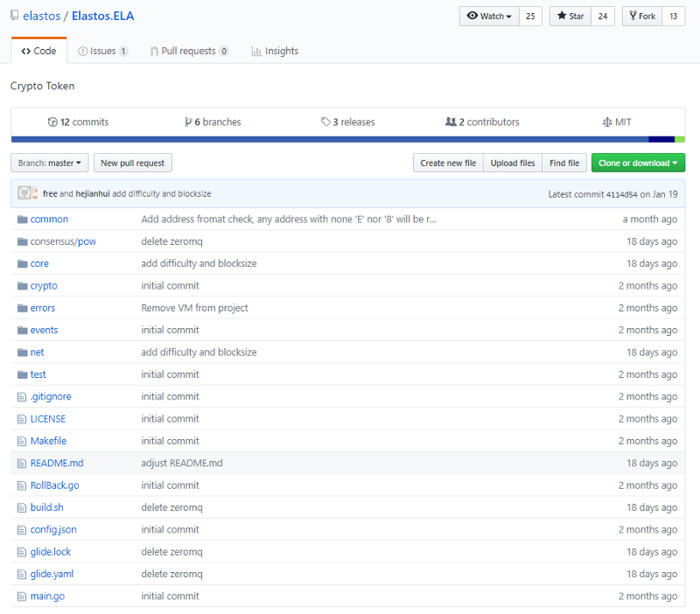Open the Issues tab
This screenshot has height=614, width=700.
pos(103,51)
